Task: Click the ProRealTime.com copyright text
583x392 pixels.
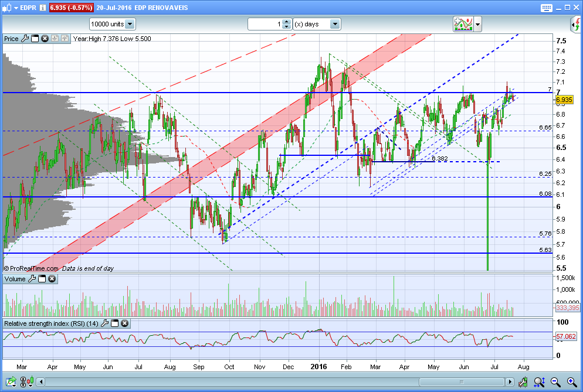Action: click(x=31, y=268)
